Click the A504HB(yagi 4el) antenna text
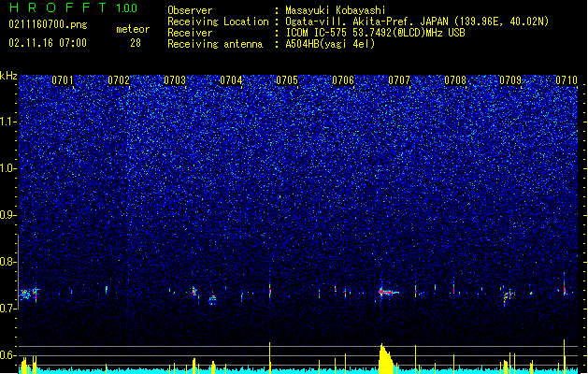 click(x=330, y=44)
